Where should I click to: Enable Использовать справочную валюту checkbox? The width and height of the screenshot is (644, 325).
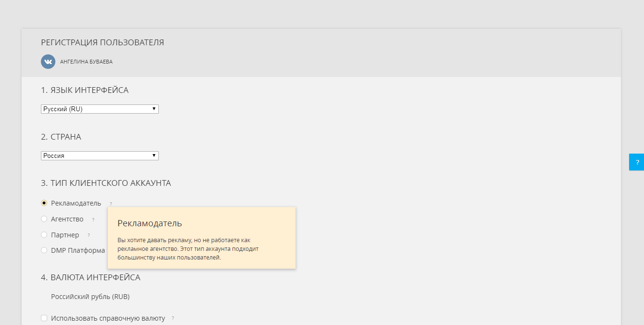(44, 318)
